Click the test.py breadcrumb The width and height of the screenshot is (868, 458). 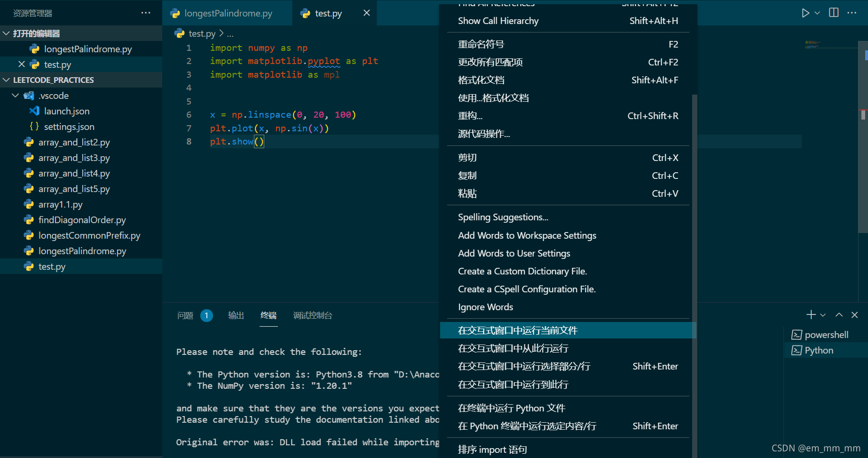(x=202, y=33)
